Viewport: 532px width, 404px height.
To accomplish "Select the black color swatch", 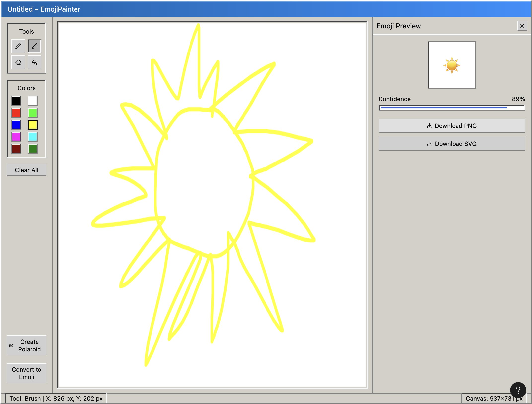I will tap(16, 101).
